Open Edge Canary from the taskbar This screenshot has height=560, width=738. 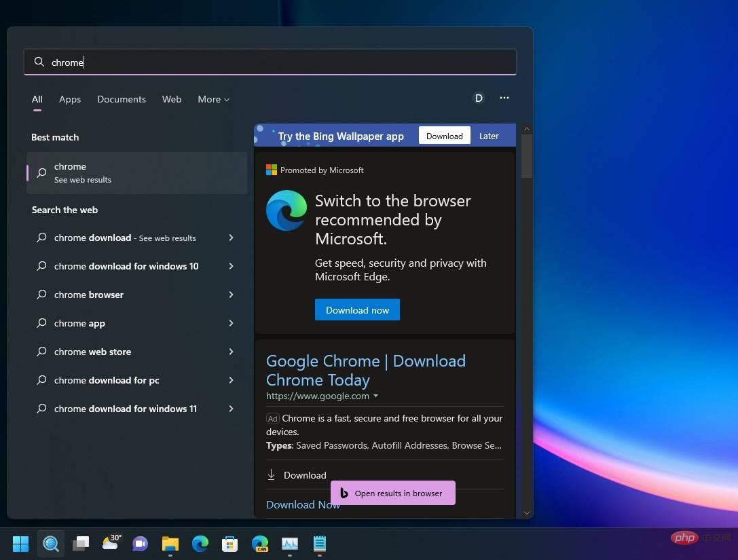pos(260,544)
